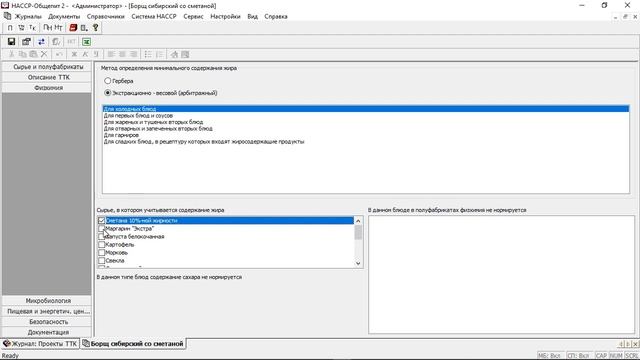Click the red book toolbar icon
Image resolution: width=640 pixels, height=360 pixels.
[73, 28]
